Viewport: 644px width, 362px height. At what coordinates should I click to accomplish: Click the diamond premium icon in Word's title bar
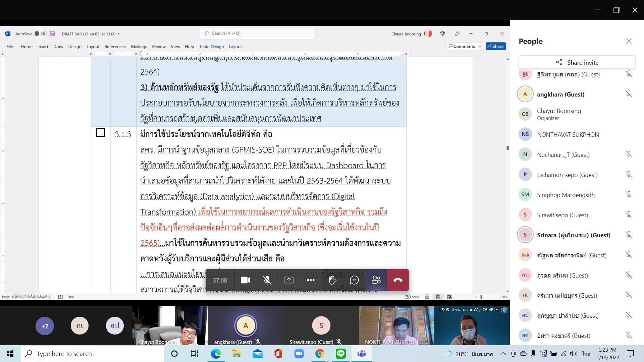pos(443,34)
